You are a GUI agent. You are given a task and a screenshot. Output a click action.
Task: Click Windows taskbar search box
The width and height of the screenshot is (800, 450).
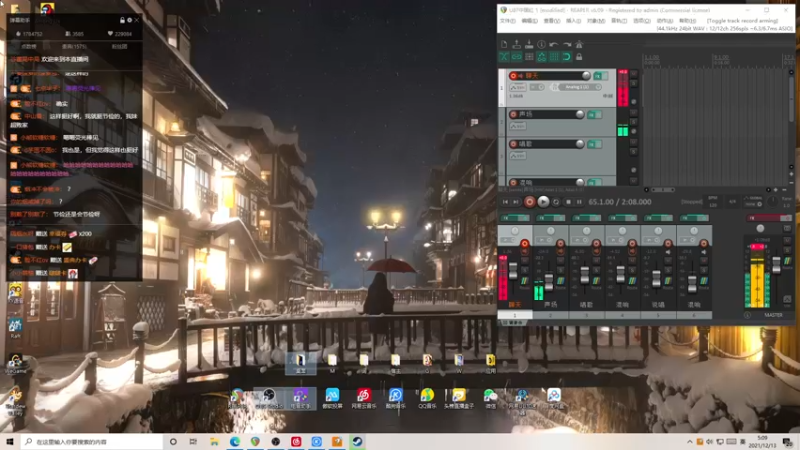[92, 441]
